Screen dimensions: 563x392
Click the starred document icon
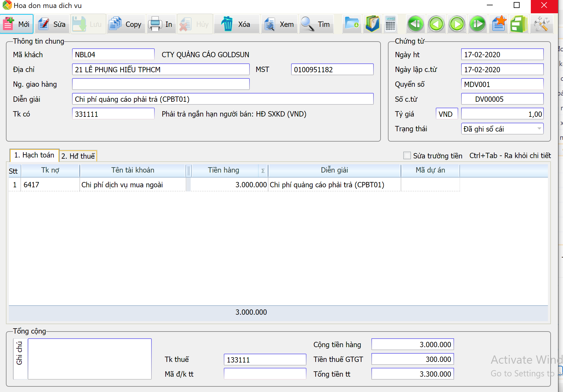(499, 24)
